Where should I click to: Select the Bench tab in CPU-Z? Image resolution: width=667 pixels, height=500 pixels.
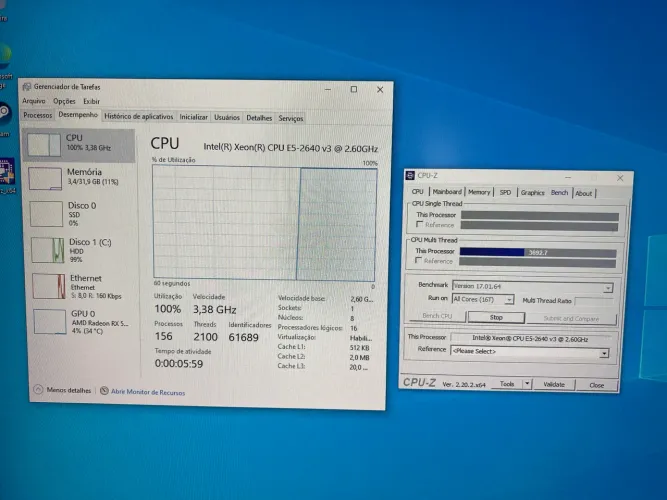559,193
